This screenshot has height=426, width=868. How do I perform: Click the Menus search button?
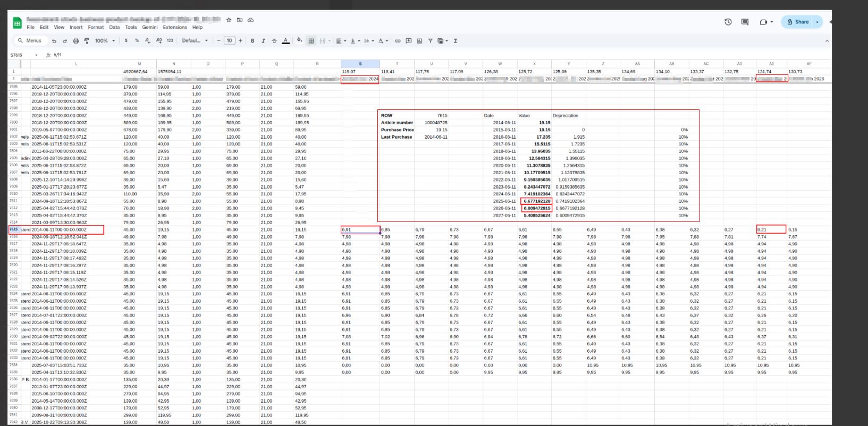pyautogui.click(x=30, y=41)
